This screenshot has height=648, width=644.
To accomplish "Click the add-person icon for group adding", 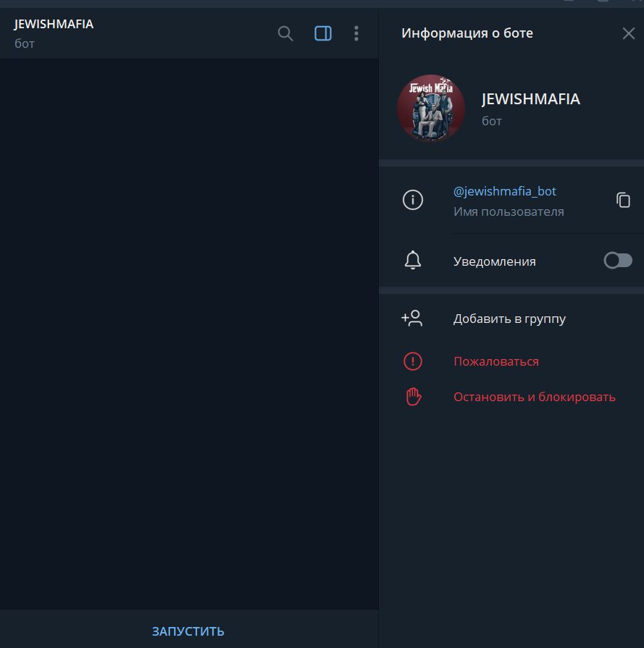I will (x=412, y=319).
